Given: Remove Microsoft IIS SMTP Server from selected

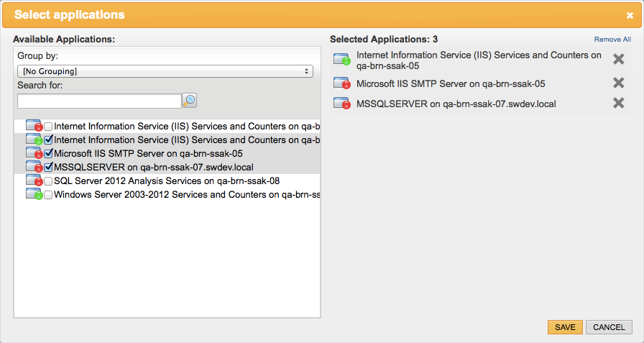Looking at the screenshot, I should coord(619,83).
